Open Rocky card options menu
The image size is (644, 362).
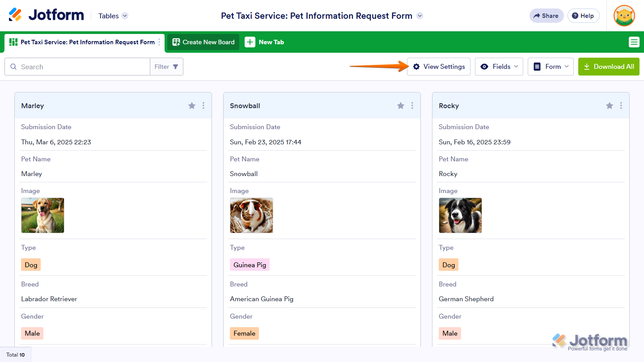[x=621, y=105]
